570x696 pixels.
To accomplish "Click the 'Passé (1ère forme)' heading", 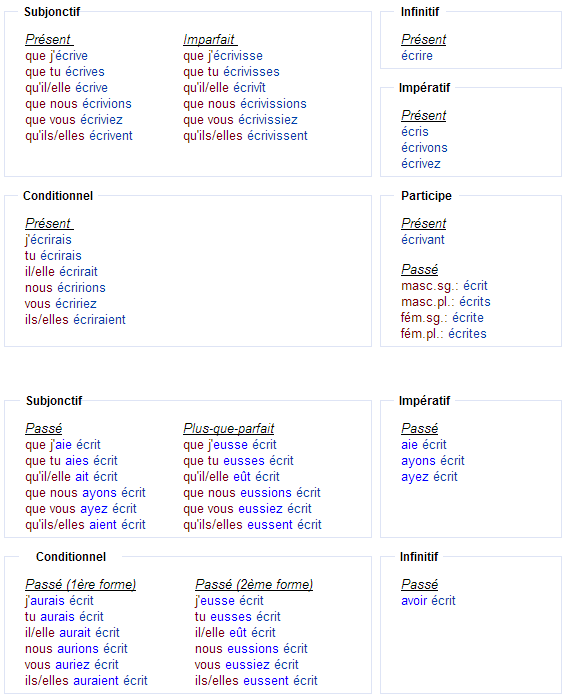I will click(80, 584).
